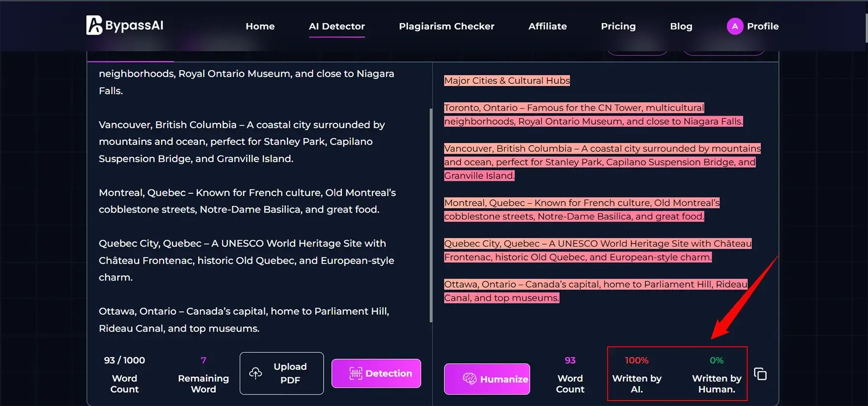This screenshot has width=868, height=406.
Task: Click the cloud upload icon on Upload PDF
Action: click(x=256, y=373)
